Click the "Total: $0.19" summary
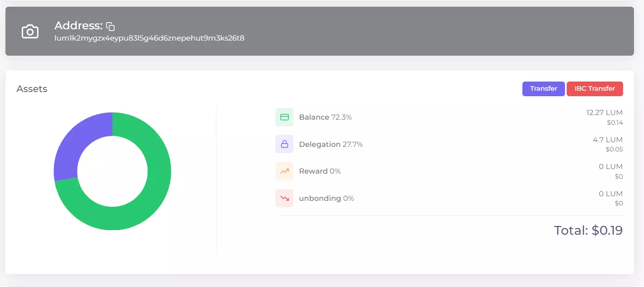644x287 pixels. [x=588, y=230]
